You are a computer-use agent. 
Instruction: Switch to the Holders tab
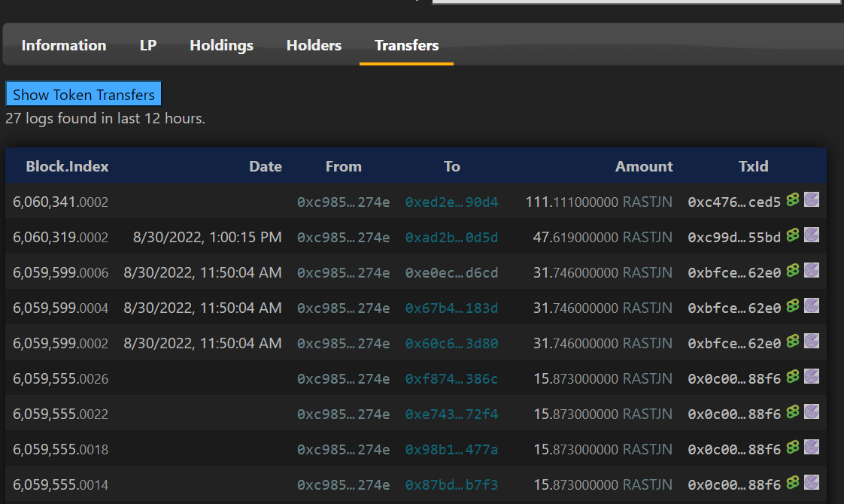pos(314,45)
